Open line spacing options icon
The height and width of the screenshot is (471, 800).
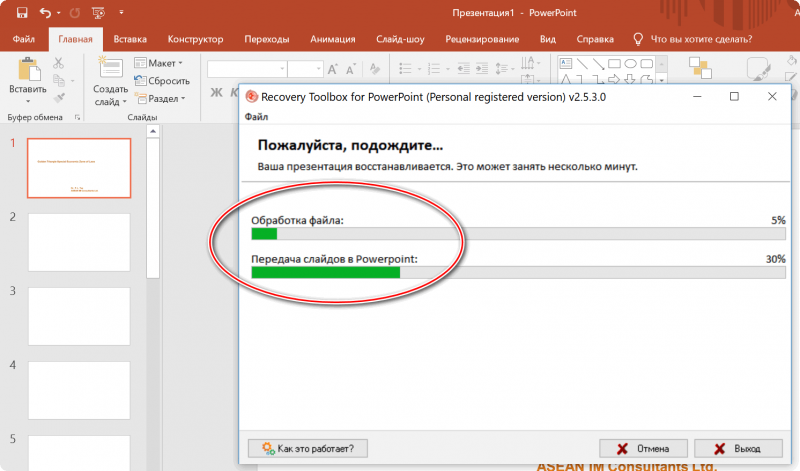502,68
